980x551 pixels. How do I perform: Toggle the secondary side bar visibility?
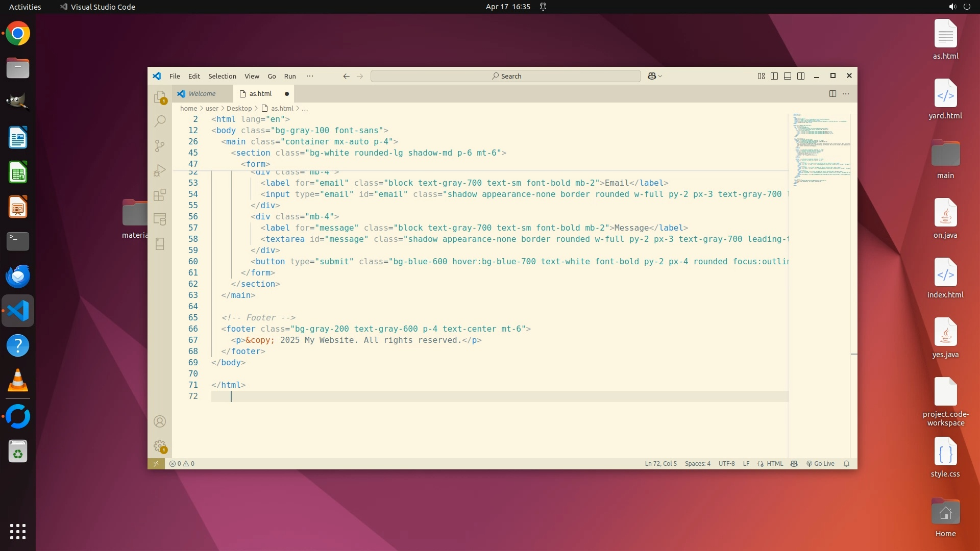(801, 76)
